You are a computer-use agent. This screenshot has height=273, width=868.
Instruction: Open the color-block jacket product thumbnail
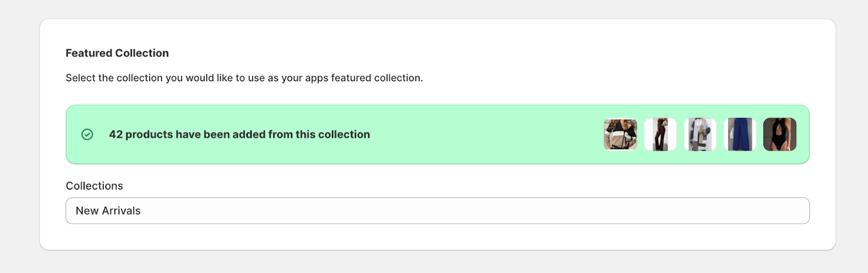tap(620, 134)
